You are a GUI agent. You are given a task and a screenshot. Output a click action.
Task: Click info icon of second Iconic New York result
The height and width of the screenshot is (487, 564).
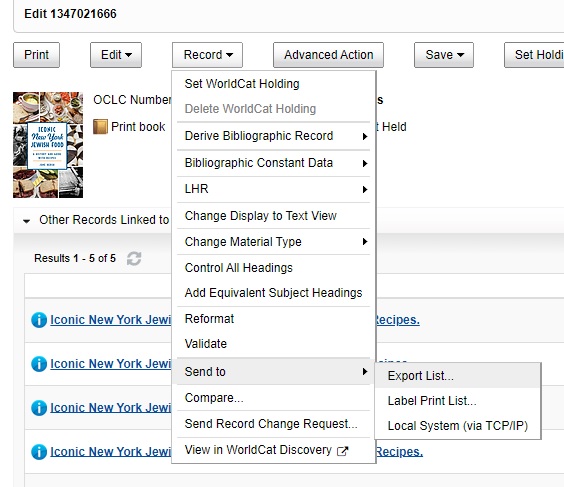point(39,364)
